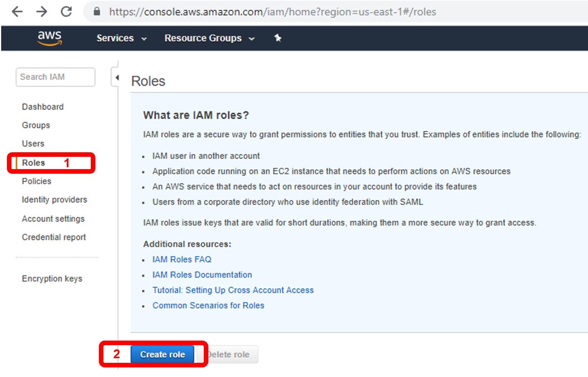Screen dimensions: 588x377
Task: Go to Users in sidebar
Action: (33, 144)
